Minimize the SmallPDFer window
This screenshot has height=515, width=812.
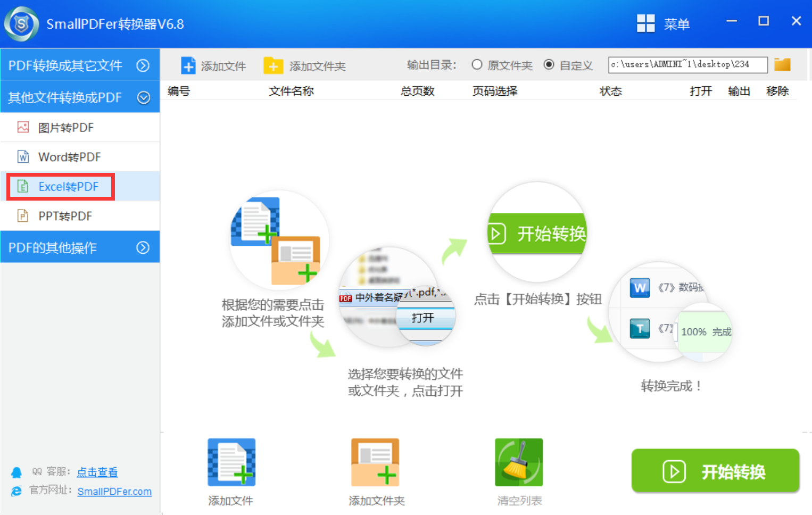click(x=732, y=21)
